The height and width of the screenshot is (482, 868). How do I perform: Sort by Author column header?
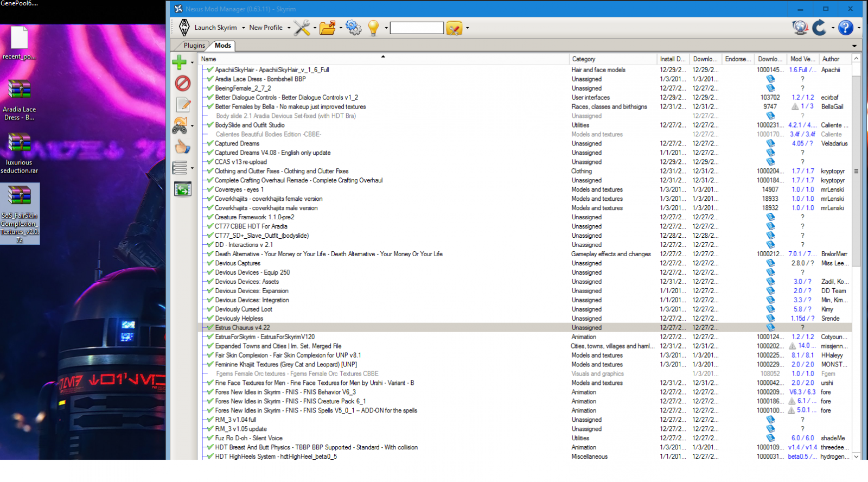point(835,59)
